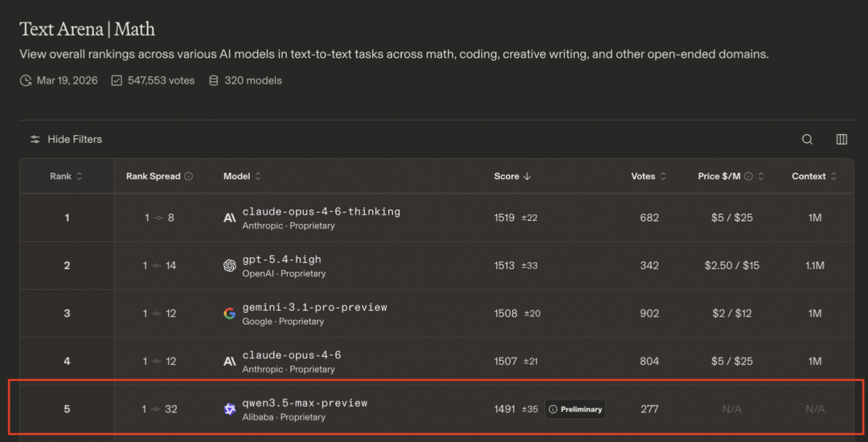Open the claude-opus-4-6-thinking model link
Image resolution: width=868 pixels, height=442 pixels.
pos(321,211)
